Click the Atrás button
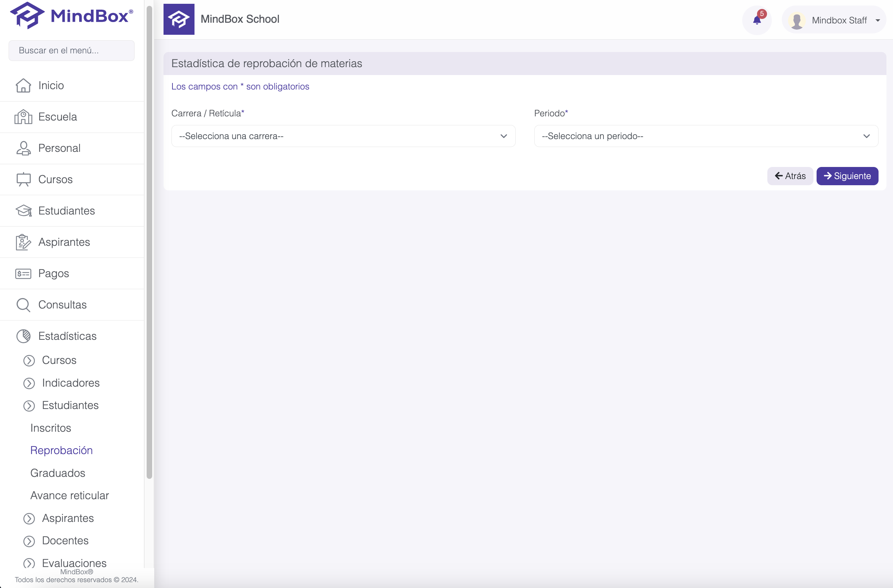 tap(790, 176)
